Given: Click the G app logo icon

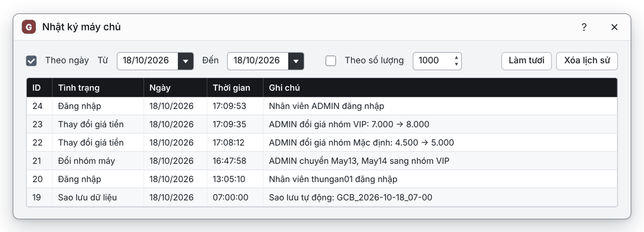Looking at the screenshot, I should tap(28, 27).
